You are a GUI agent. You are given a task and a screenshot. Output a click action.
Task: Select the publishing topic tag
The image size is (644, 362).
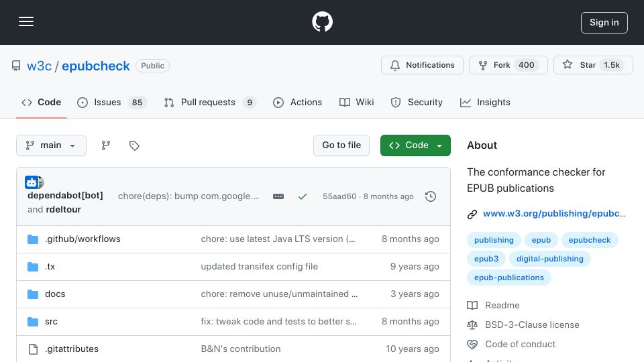(x=494, y=240)
